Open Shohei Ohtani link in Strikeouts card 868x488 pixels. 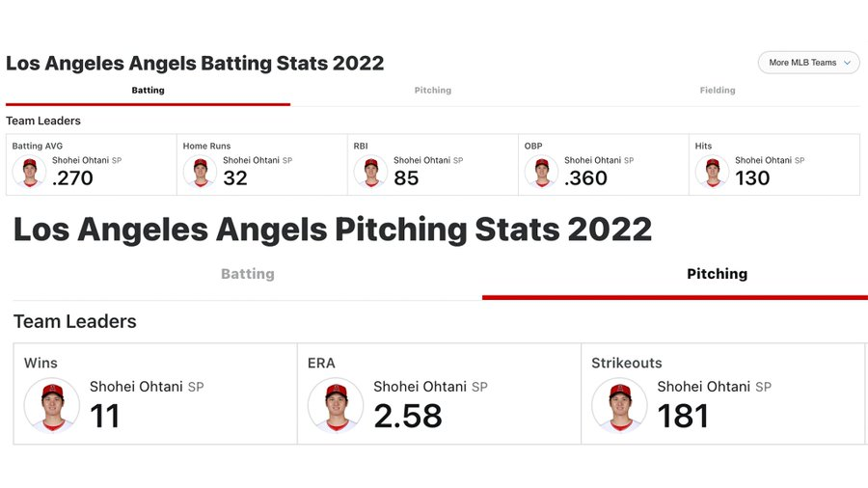704,386
